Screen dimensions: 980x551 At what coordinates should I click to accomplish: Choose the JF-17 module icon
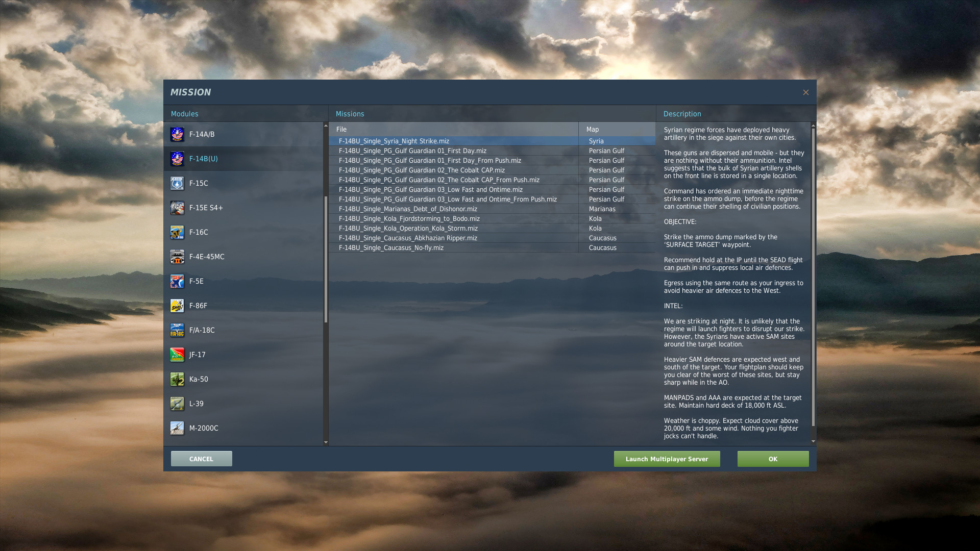tap(177, 355)
